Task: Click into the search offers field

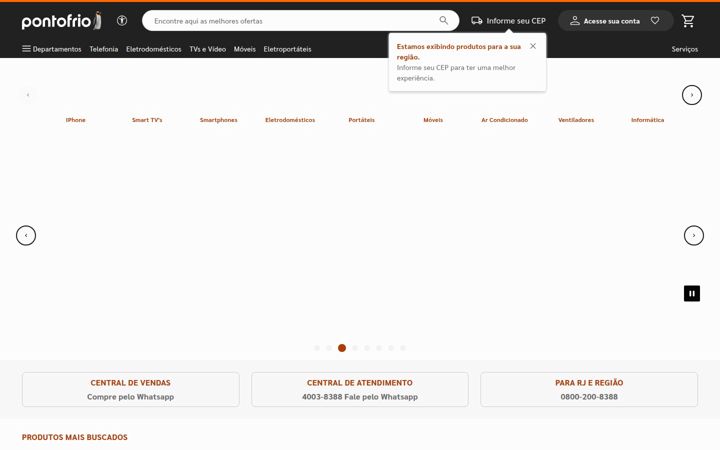Action: [x=294, y=21]
